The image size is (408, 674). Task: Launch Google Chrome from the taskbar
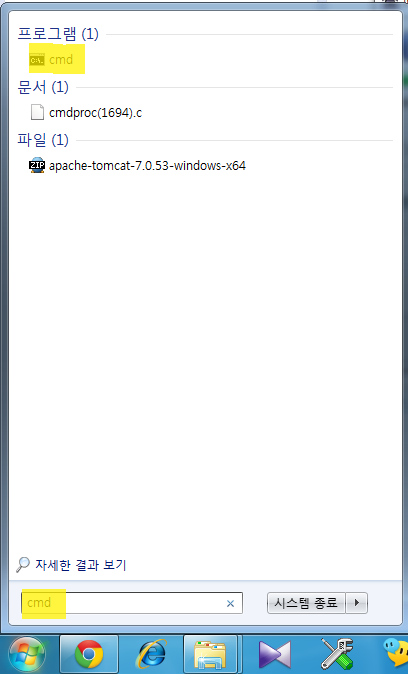(89, 654)
